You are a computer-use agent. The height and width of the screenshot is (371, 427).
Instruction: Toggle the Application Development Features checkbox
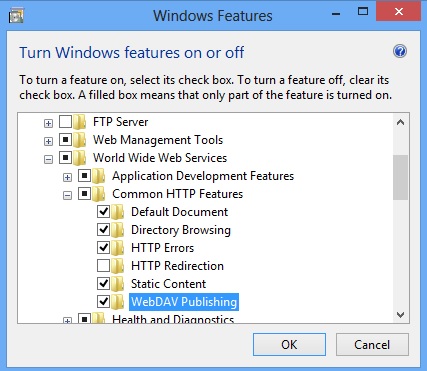pyautogui.click(x=84, y=175)
